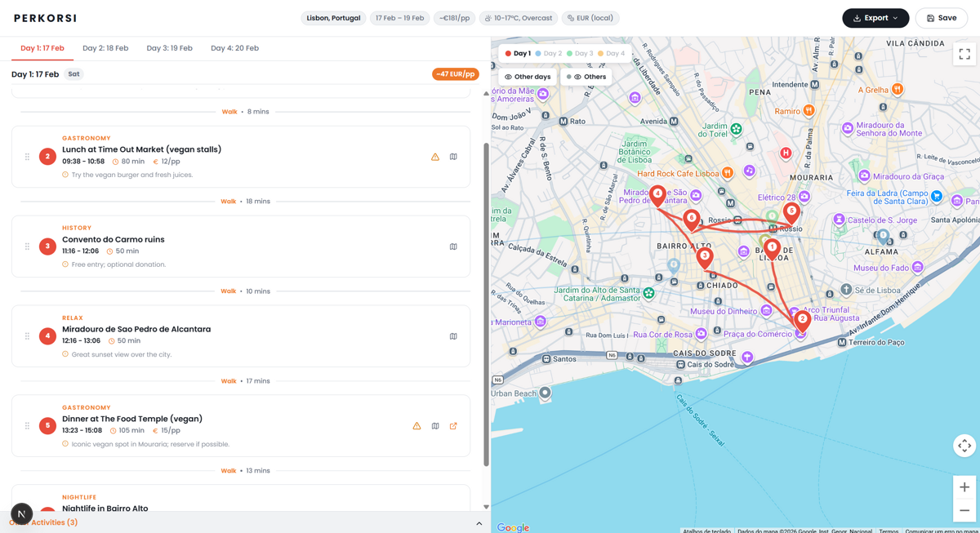Image resolution: width=980 pixels, height=533 pixels.
Task: Open map view for Time Out Market lunch
Action: click(454, 156)
